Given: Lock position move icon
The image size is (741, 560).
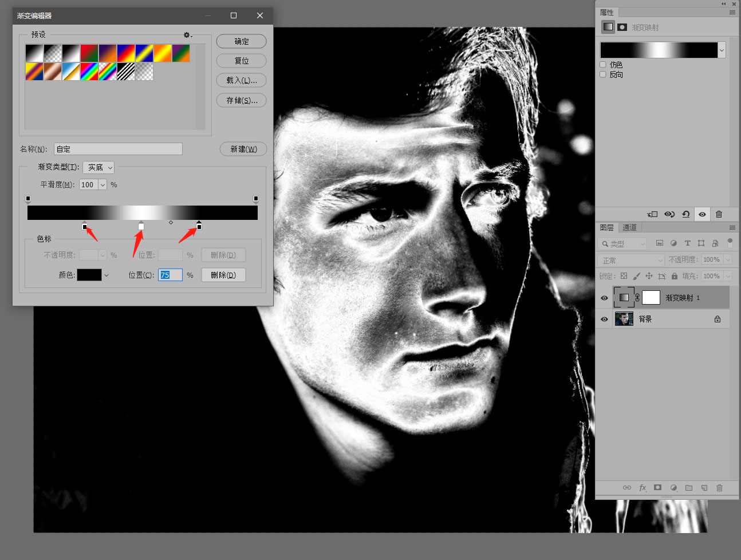Looking at the screenshot, I should [x=649, y=276].
